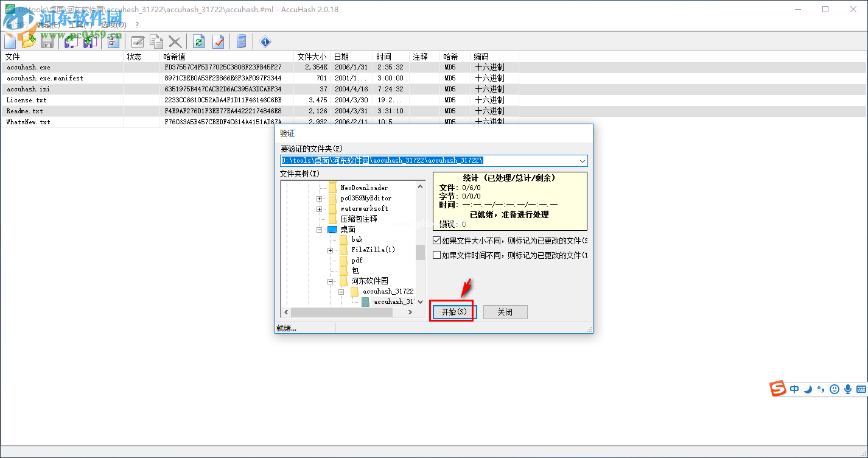Click the folder tree scroll-down arrow
This screenshot has width=868, height=458.
click(x=421, y=301)
